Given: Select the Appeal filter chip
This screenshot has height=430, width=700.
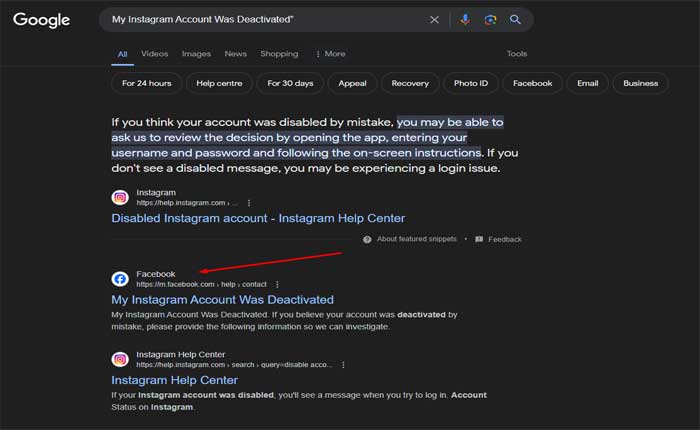Looking at the screenshot, I should (352, 83).
